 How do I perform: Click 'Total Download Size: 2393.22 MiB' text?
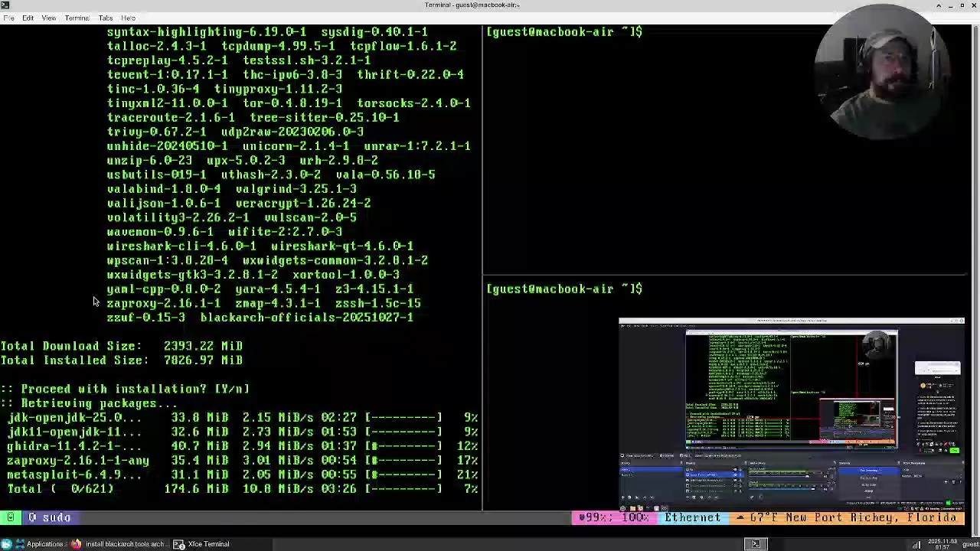[x=122, y=346]
